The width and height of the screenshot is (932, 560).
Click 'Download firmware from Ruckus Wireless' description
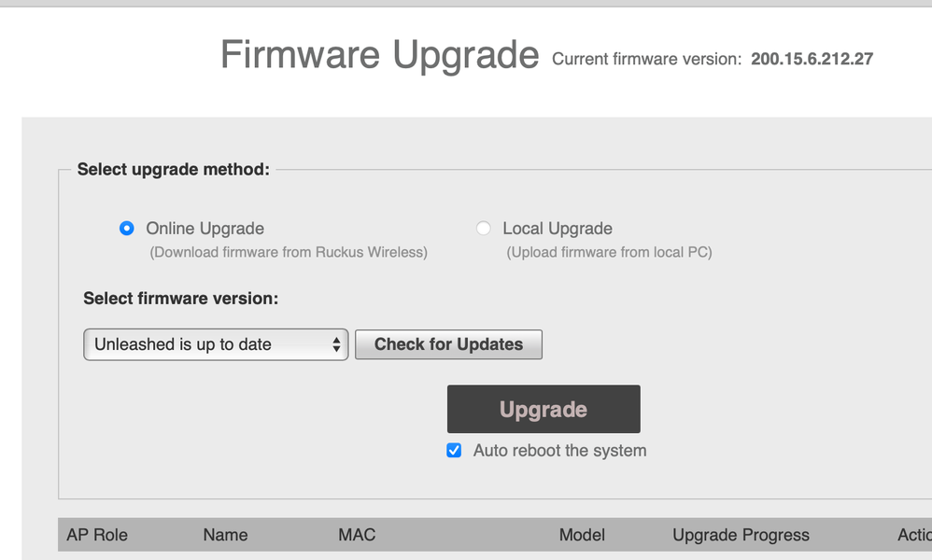[289, 252]
